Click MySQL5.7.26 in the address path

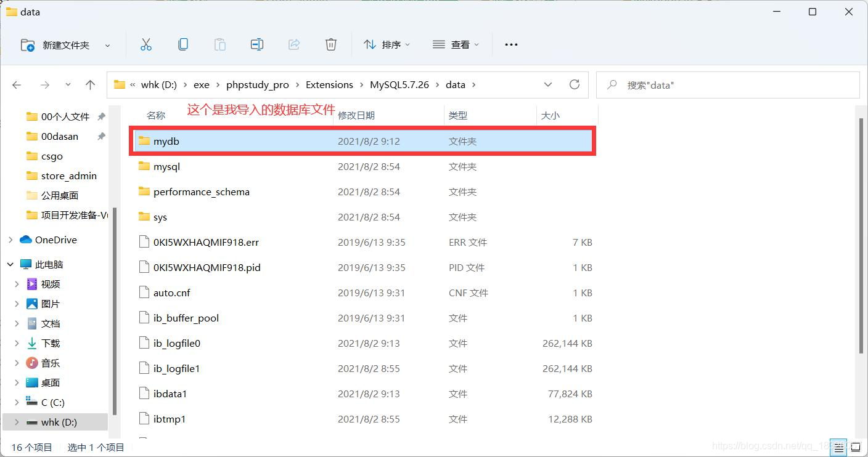[x=399, y=85]
